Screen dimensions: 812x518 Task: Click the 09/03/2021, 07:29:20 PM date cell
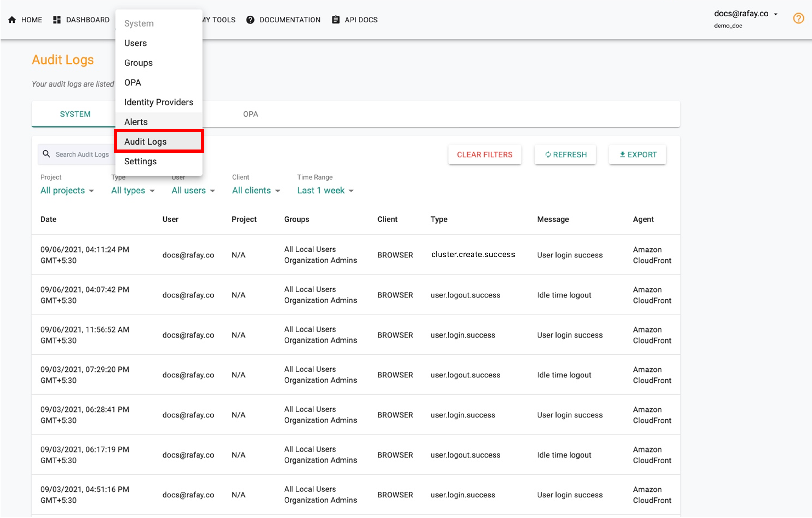85,375
